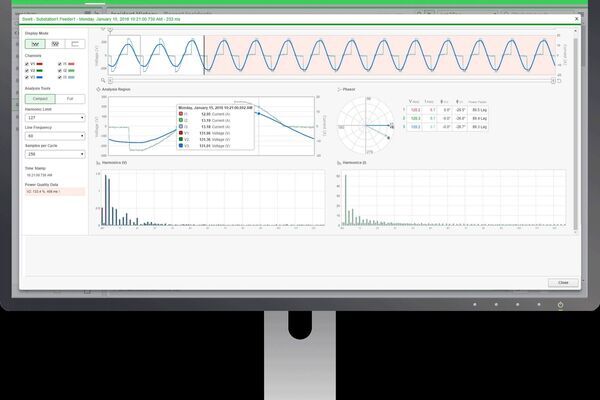Image resolution: width=600 pixels, height=400 pixels.
Task: Disable the V3 channel checkbox
Action: click(27, 77)
